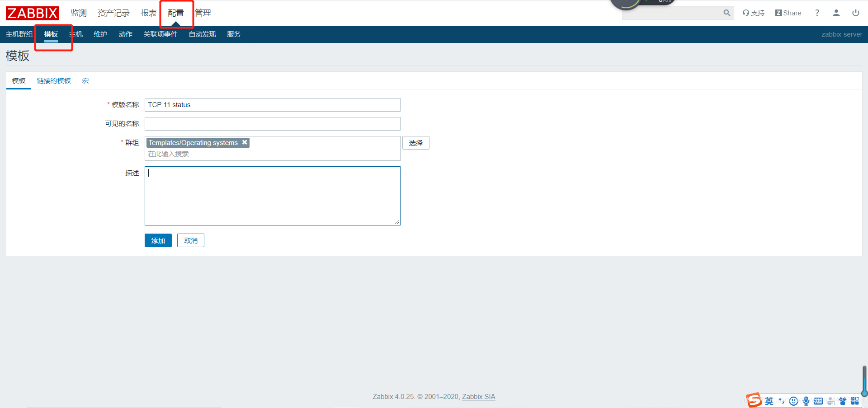Open Sogou soft keyboard icon
This screenshot has height=408, width=868.
point(818,401)
